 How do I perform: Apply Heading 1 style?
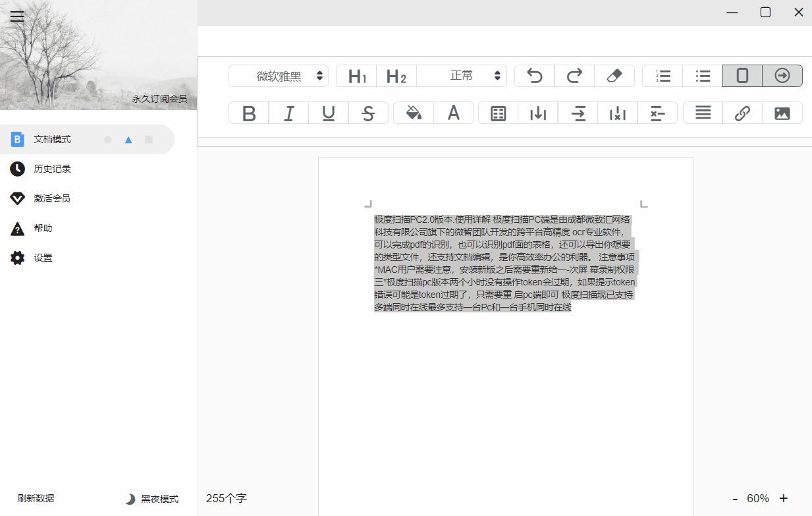(x=356, y=76)
